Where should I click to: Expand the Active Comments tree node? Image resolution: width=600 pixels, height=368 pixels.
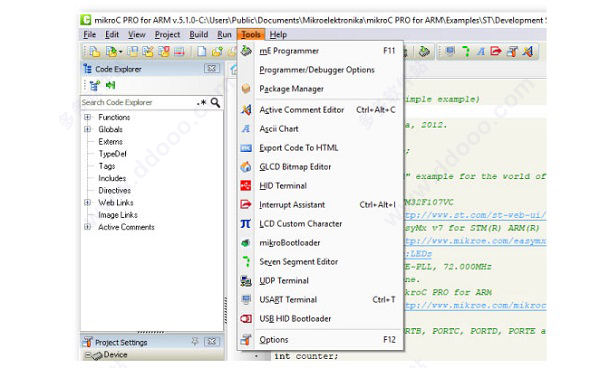(88, 227)
